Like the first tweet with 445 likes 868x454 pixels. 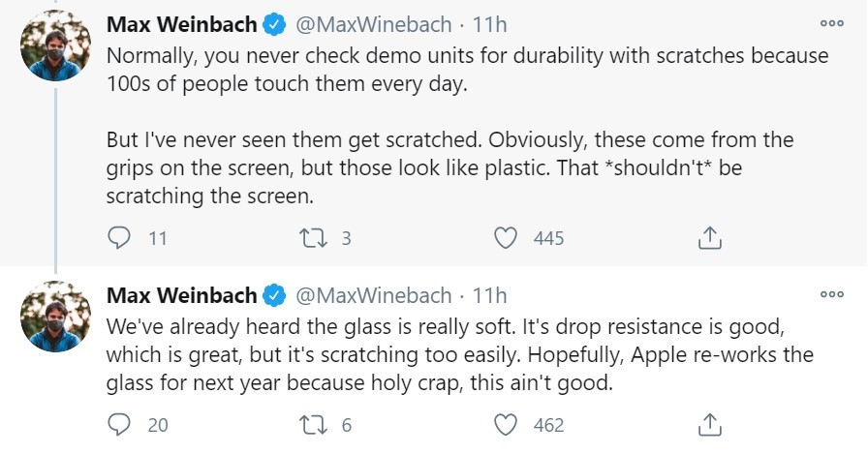click(x=507, y=237)
